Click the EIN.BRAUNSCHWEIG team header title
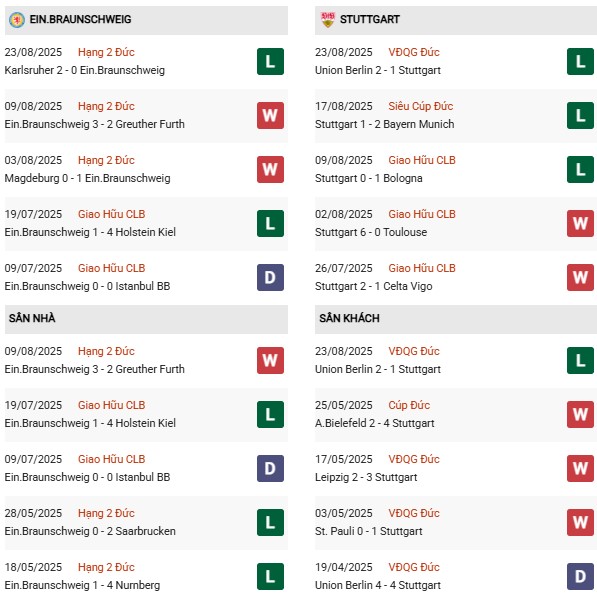597x599 pixels. click(80, 19)
